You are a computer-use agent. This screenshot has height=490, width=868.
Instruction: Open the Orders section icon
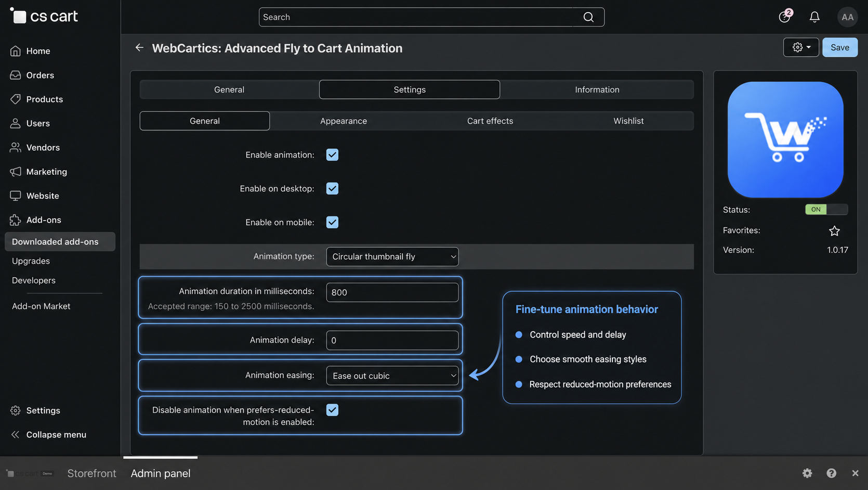coord(16,75)
